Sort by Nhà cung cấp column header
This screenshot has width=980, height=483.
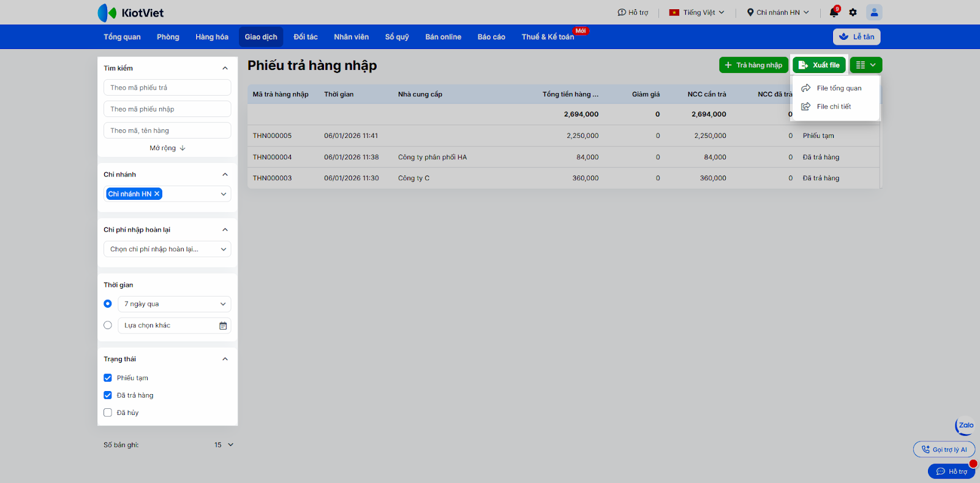[x=420, y=94]
